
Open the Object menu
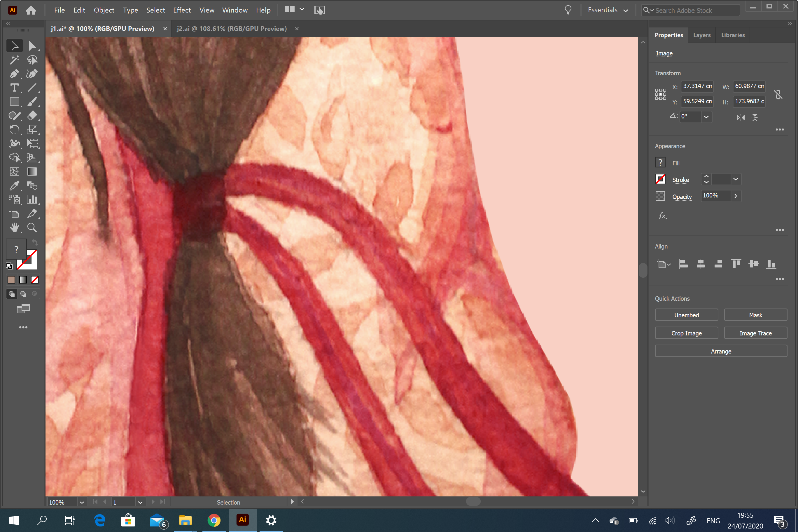coord(104,10)
